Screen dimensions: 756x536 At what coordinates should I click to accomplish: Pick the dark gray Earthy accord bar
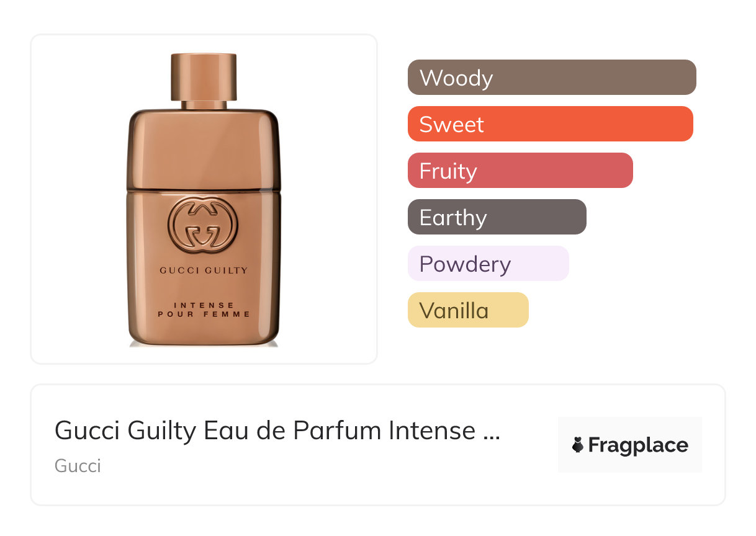coord(497,217)
